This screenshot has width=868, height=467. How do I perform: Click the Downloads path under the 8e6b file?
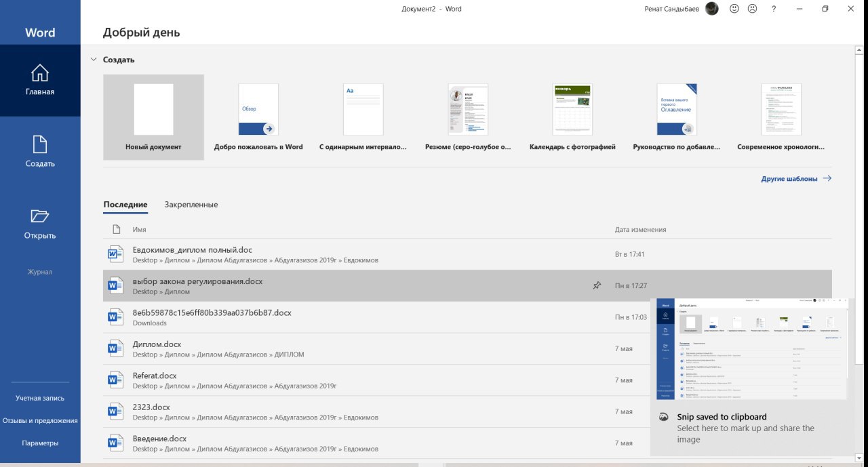click(150, 323)
